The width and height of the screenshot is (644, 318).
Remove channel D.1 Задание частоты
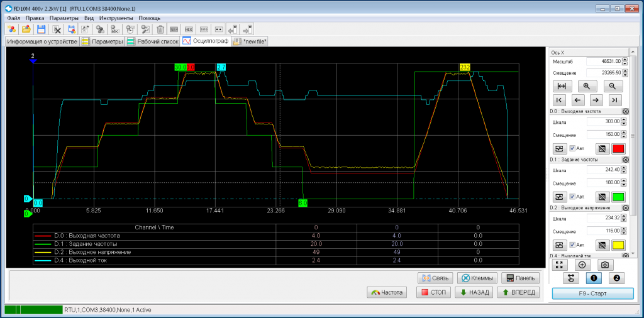coord(625,159)
